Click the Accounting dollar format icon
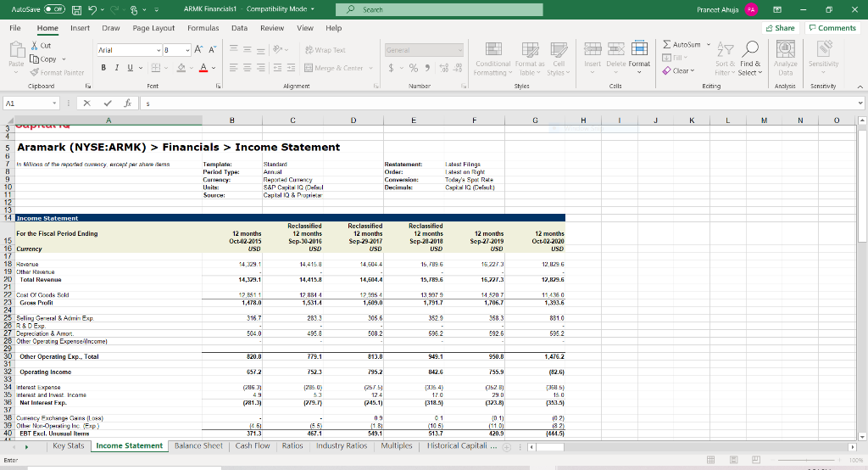This screenshot has width=868, height=470. (x=392, y=68)
